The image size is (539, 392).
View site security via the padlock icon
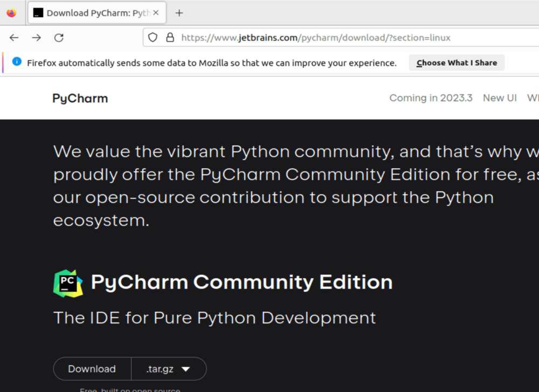click(x=170, y=38)
